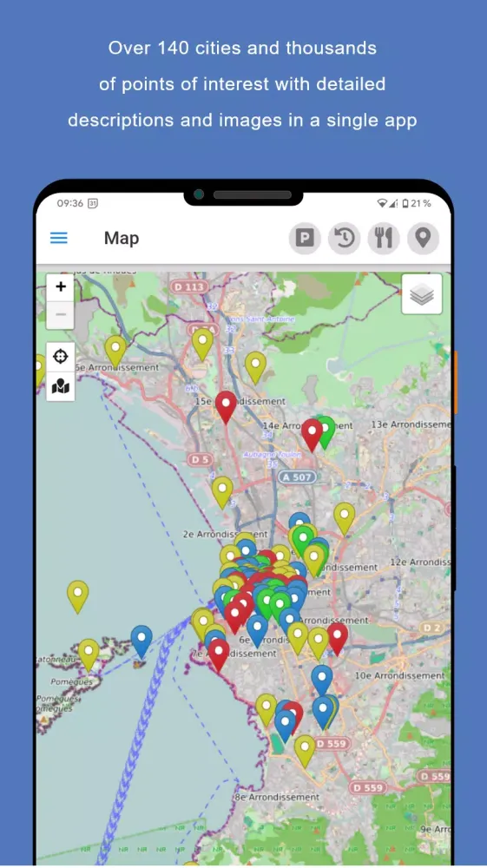487x868 pixels.
Task: Select yellow marker near Saint-Antoine
Action: pyautogui.click(x=202, y=343)
